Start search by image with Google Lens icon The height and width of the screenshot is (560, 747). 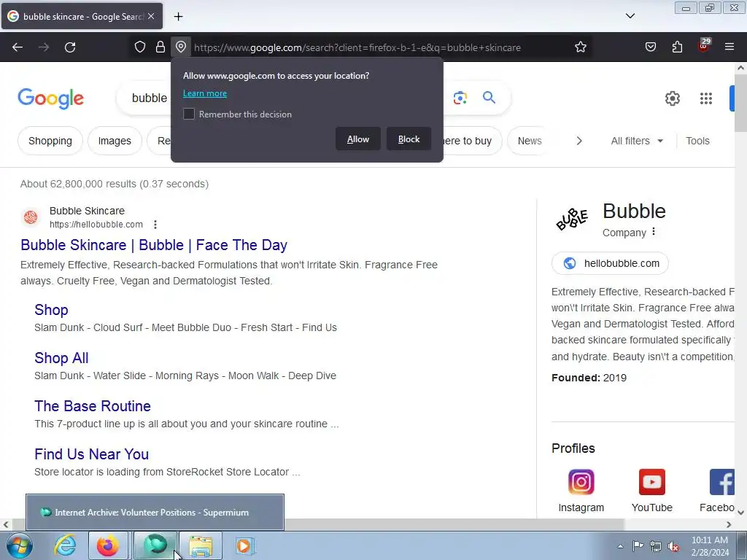(460, 98)
